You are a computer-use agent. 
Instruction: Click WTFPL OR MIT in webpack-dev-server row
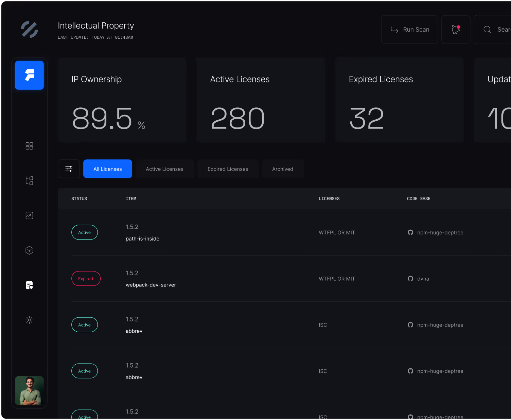coord(337,279)
